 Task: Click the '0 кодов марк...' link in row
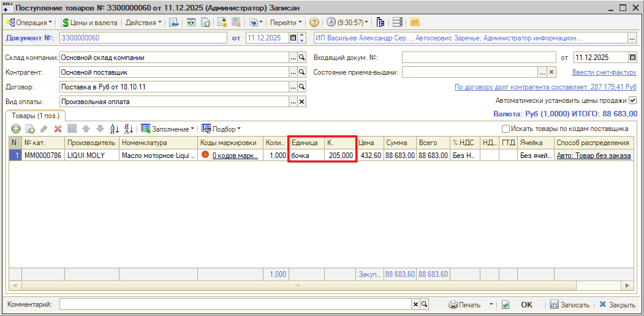235,156
